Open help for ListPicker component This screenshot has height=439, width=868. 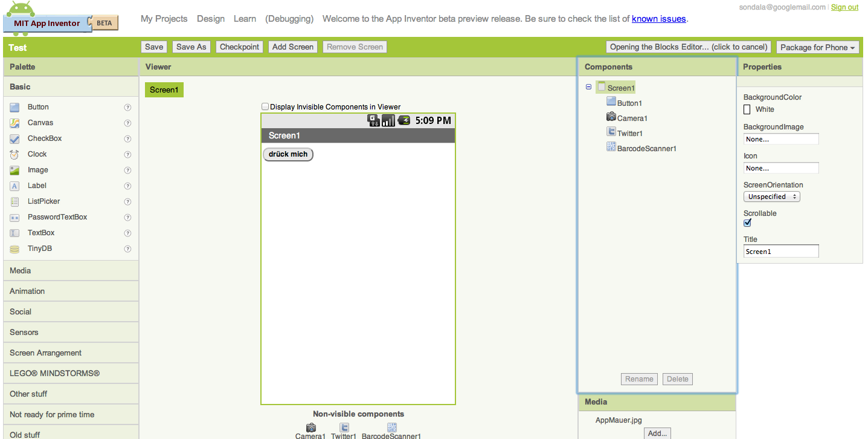click(x=127, y=201)
